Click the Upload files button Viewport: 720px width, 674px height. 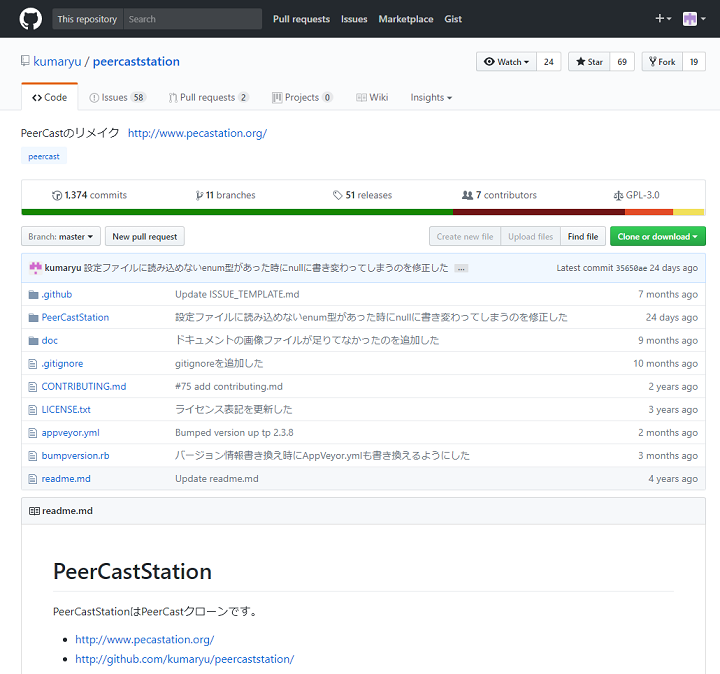[530, 236]
